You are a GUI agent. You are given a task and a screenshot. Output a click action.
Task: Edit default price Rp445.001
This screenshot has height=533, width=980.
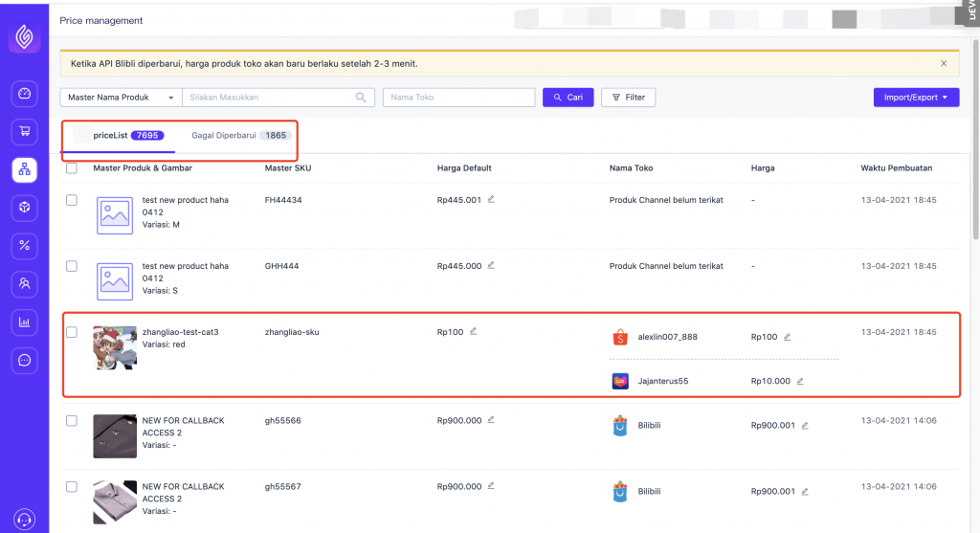coord(491,199)
